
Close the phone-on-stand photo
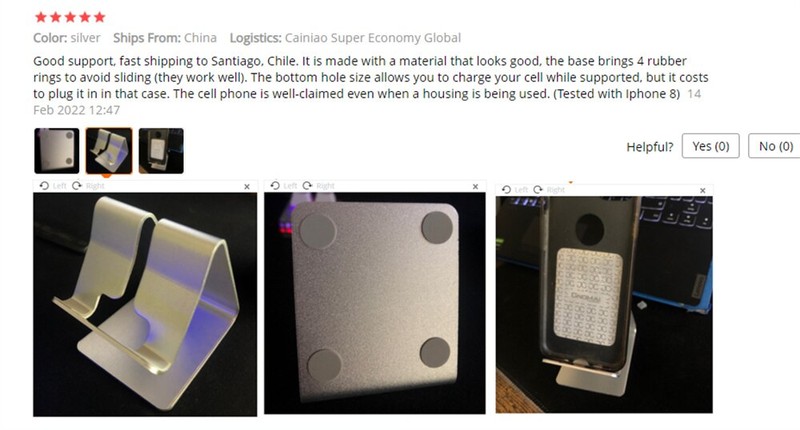pyautogui.click(x=703, y=190)
